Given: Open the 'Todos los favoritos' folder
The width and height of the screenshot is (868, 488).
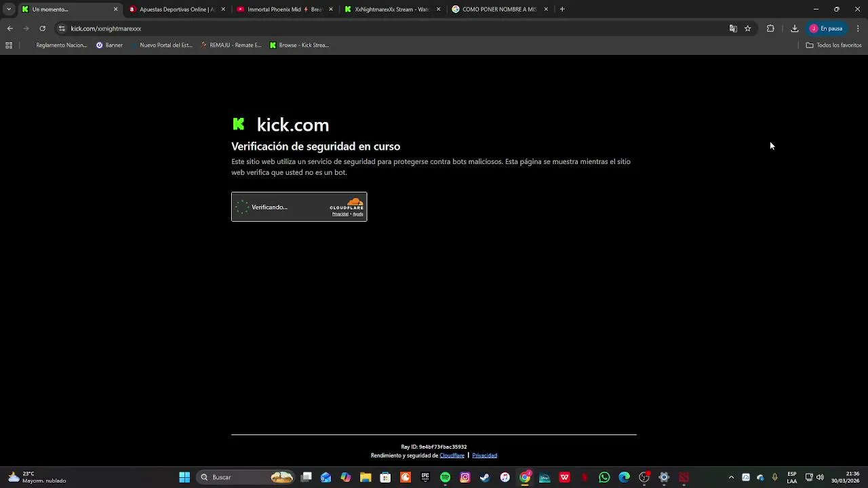Looking at the screenshot, I should [x=833, y=45].
